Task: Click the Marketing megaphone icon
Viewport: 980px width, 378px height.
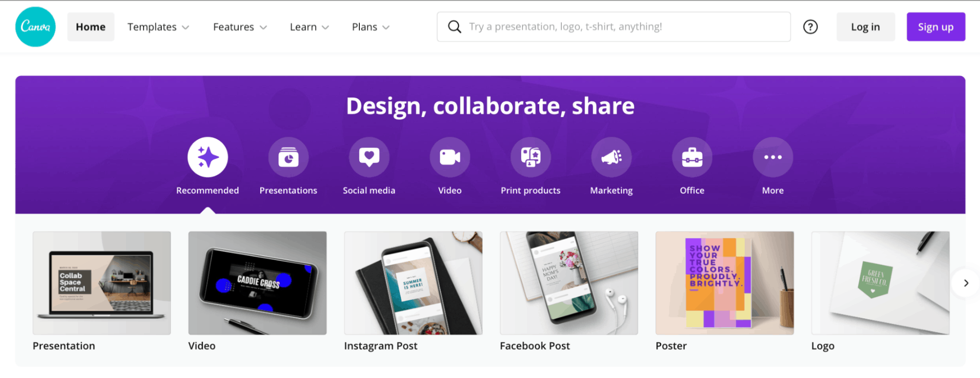Action: pos(611,157)
